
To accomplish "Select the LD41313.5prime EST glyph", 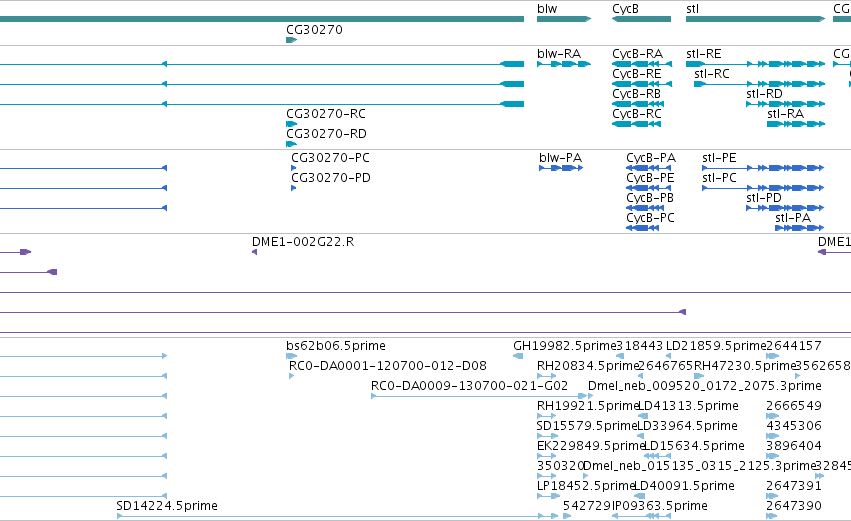I will [643, 416].
